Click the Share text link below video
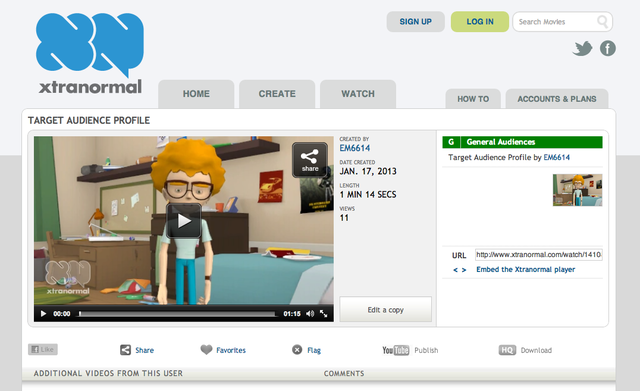The image size is (640, 391). coord(144,350)
